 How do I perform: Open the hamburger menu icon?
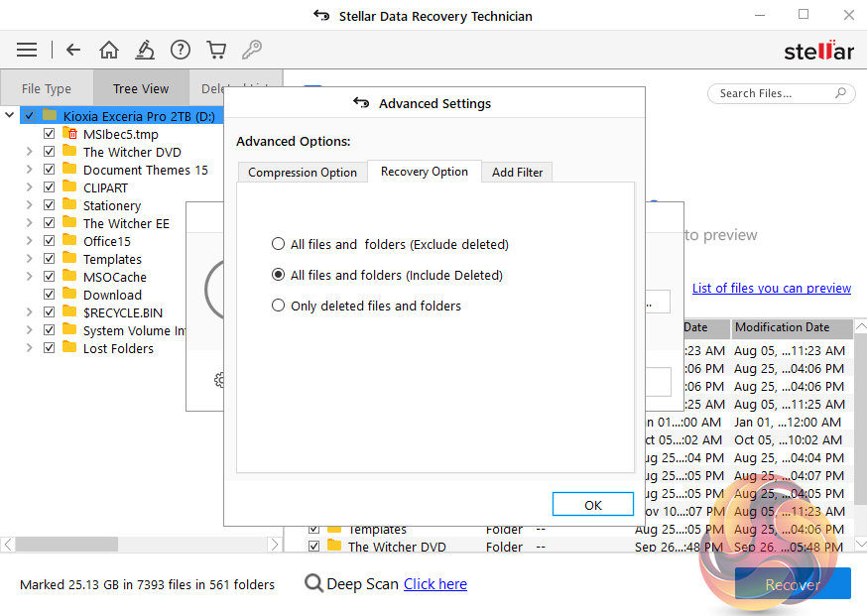[27, 50]
